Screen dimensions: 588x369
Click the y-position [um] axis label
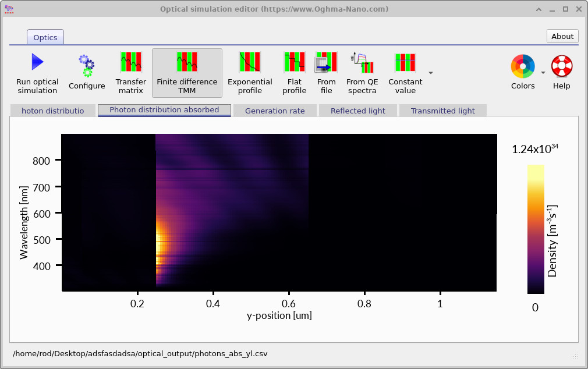pyautogui.click(x=279, y=315)
